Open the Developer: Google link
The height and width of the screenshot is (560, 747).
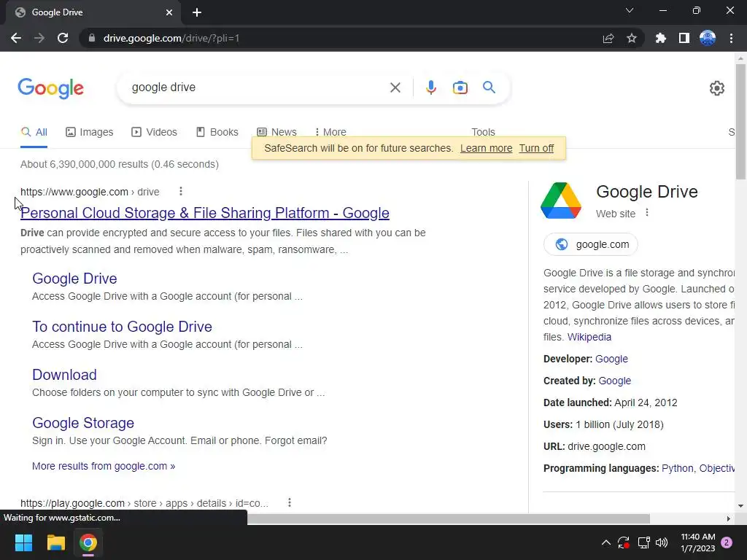click(x=612, y=359)
